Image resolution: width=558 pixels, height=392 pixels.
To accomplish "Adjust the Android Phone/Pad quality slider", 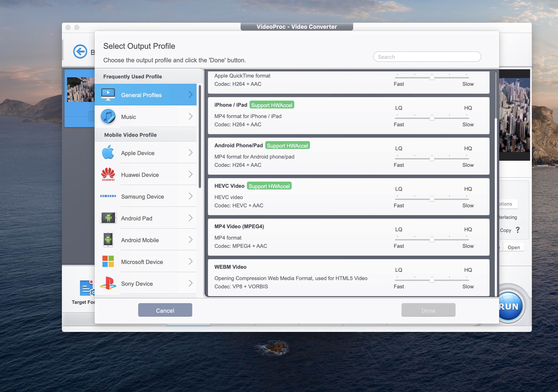I will [x=432, y=158].
